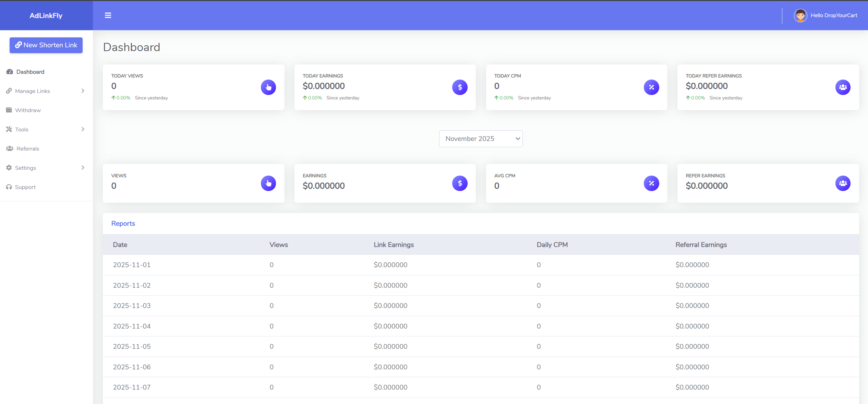Click the New Shorten Link button
The image size is (868, 404).
(46, 45)
